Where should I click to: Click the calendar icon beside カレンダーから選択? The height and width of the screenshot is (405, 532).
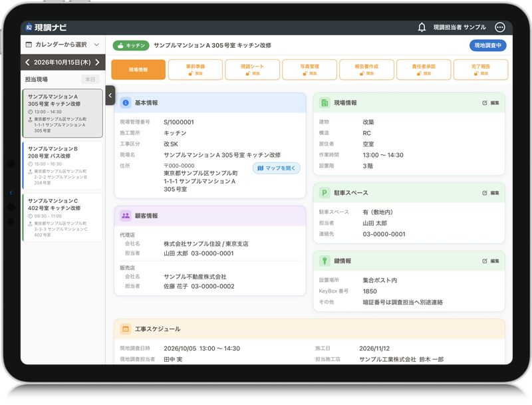click(x=29, y=45)
